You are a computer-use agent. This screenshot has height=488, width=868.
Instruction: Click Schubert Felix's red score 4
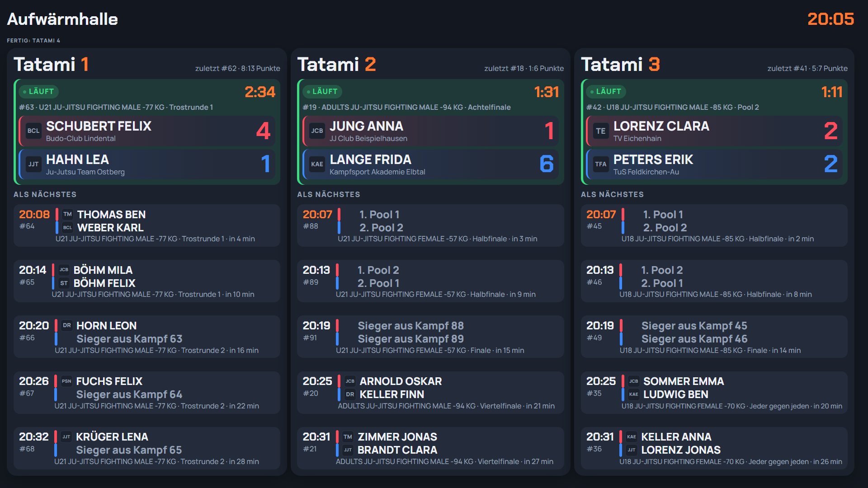(263, 131)
